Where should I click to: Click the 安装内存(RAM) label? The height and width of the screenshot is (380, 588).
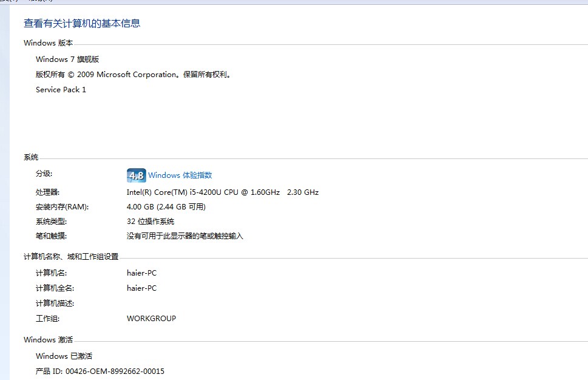tap(63, 207)
